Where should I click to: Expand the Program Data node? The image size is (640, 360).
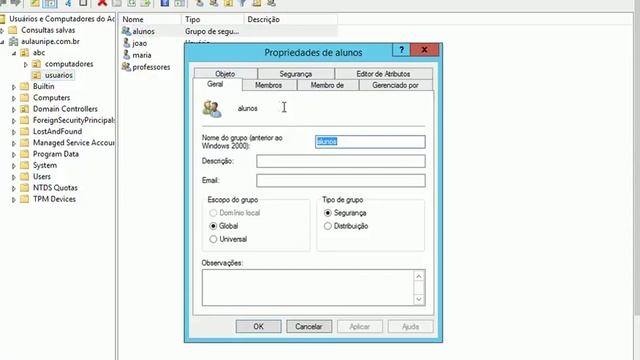(x=14, y=155)
